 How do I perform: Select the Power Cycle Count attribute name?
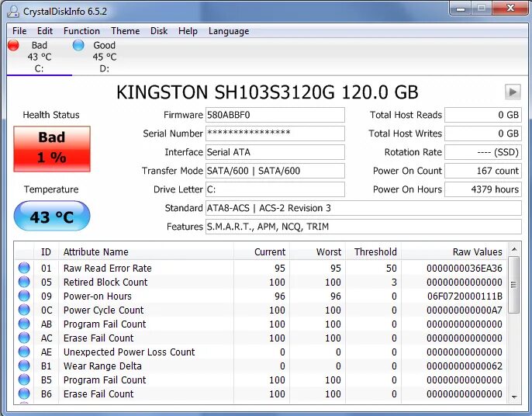(x=103, y=310)
